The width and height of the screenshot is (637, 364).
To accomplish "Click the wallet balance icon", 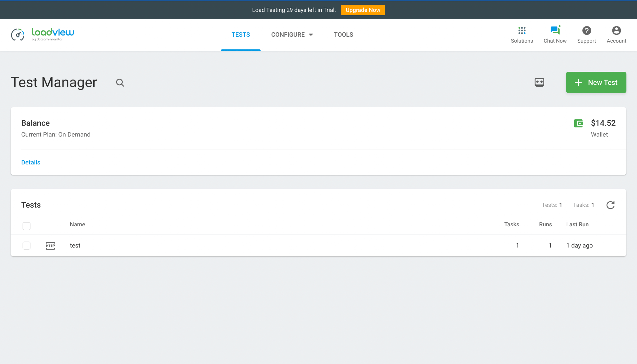I will 579,123.
